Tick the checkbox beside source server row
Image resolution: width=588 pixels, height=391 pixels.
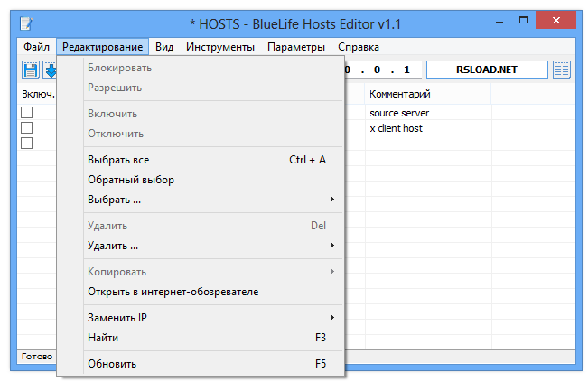click(x=26, y=113)
